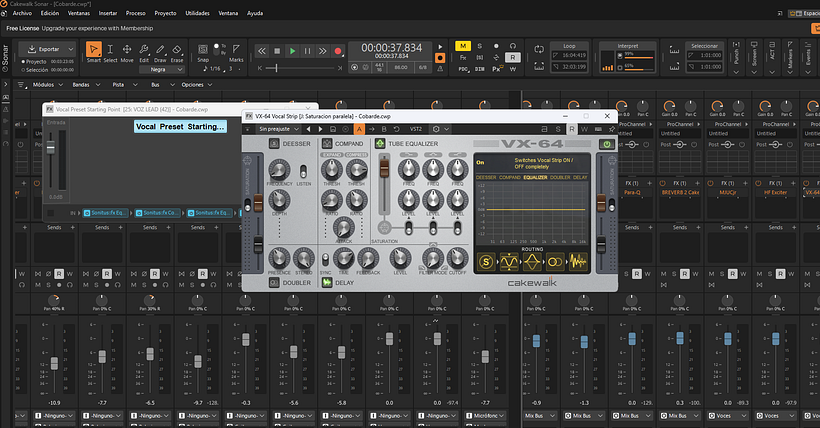Viewport: 820px width, 428px height.
Task: Toggle the Deesser module on
Action: point(275,144)
